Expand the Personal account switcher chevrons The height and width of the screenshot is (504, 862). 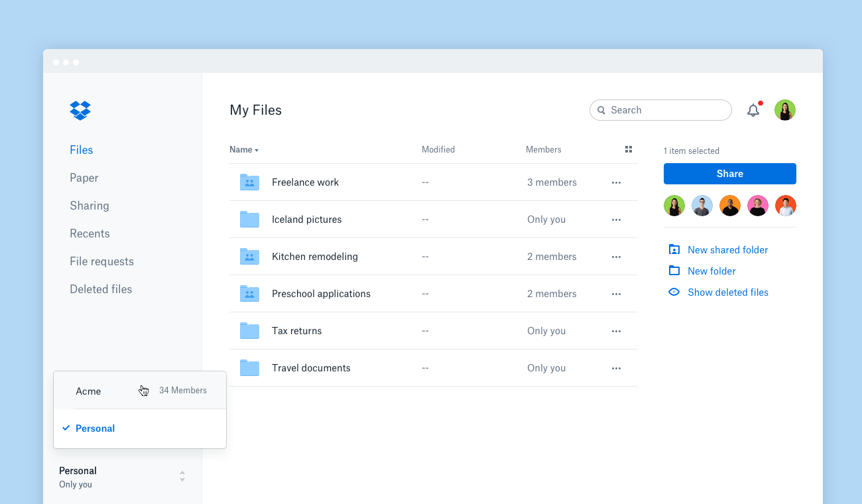click(x=182, y=476)
